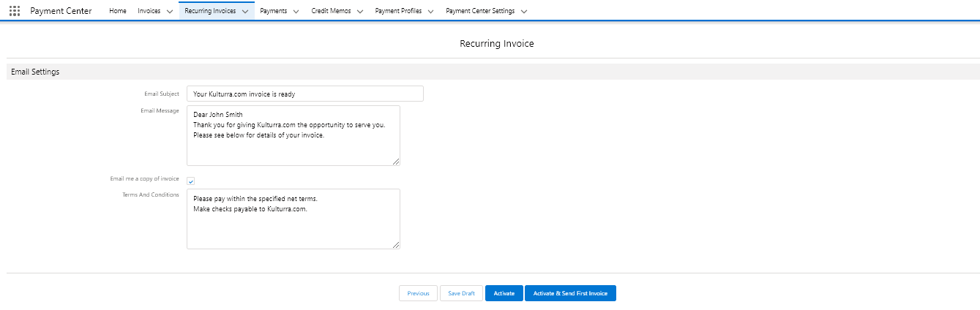This screenshot has height=310, width=980.
Task: Open the Payment Center Settings tab
Action: [x=480, y=12]
